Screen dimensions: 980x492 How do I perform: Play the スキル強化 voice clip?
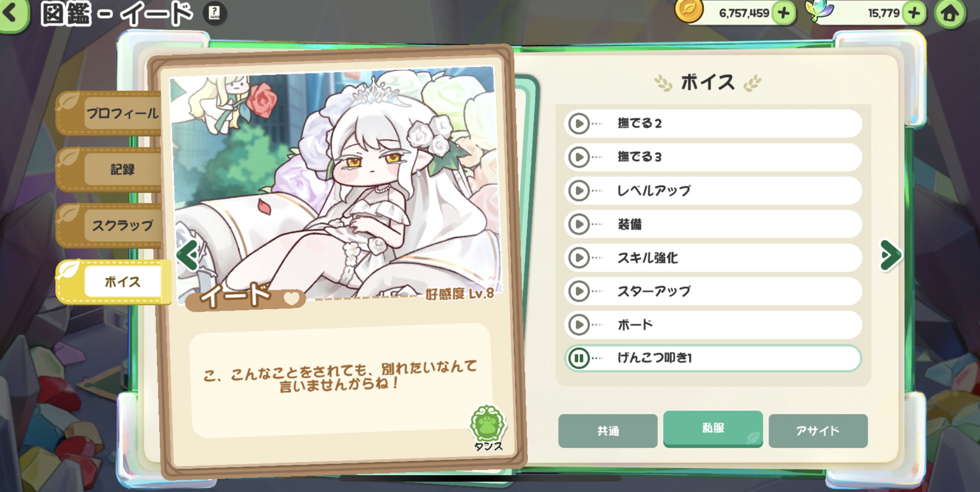tap(579, 258)
